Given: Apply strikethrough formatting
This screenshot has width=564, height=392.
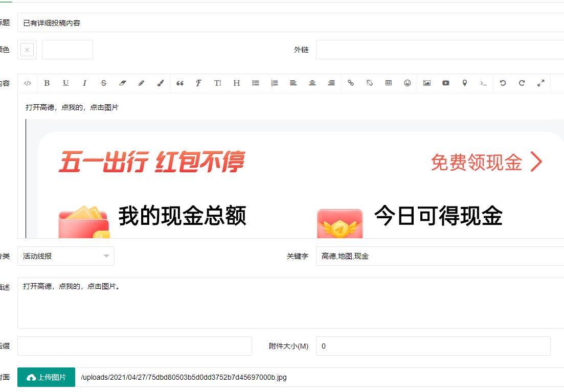Looking at the screenshot, I should (103, 83).
